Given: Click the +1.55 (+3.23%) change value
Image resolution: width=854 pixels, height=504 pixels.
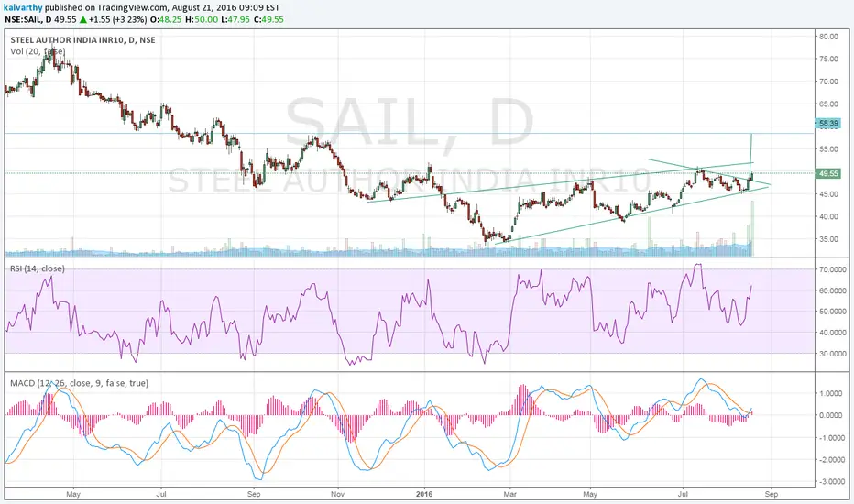Looking at the screenshot, I should coord(119,19).
